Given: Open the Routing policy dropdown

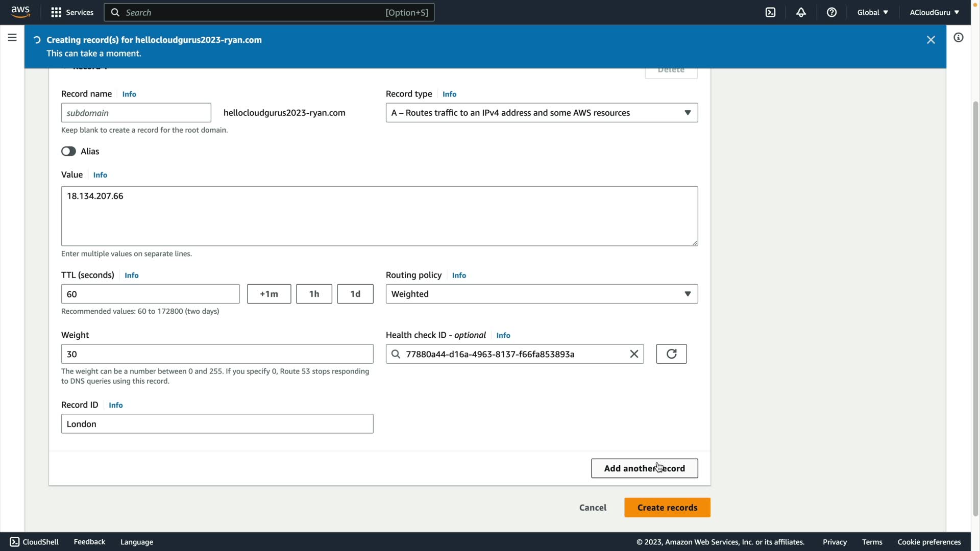Looking at the screenshot, I should click(x=542, y=294).
